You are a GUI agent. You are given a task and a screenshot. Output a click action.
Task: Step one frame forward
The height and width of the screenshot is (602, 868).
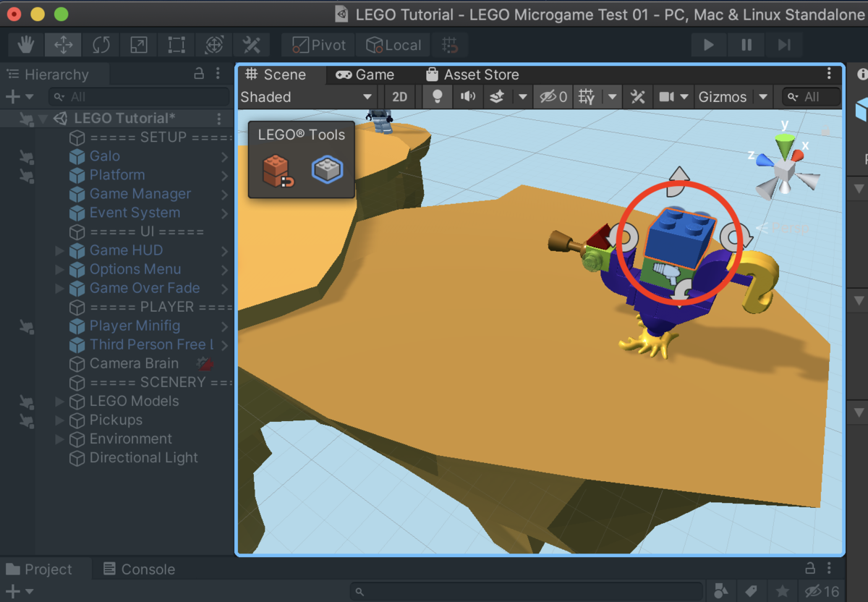pyautogui.click(x=784, y=45)
